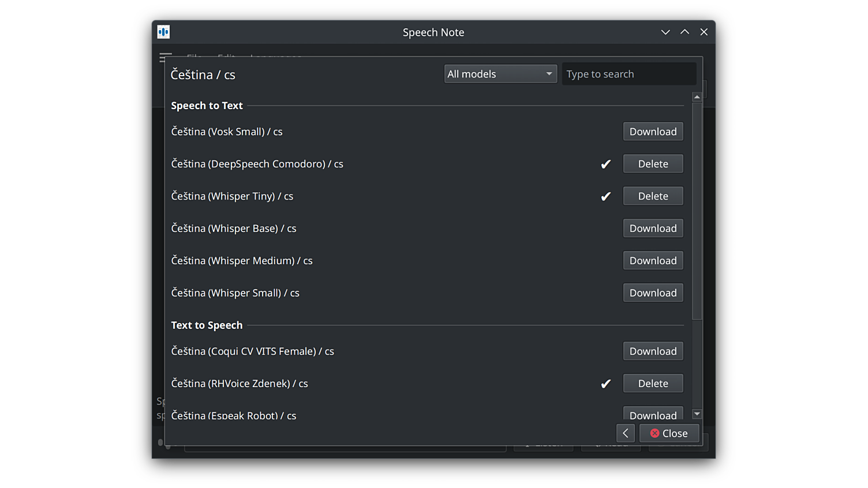This screenshot has height=488, width=868.
Task: Download the Espeak Robot voice
Action: pos(653,415)
